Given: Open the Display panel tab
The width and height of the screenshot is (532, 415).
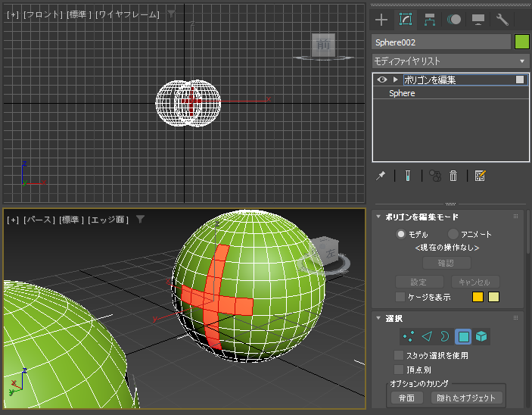Looking at the screenshot, I should (x=478, y=20).
